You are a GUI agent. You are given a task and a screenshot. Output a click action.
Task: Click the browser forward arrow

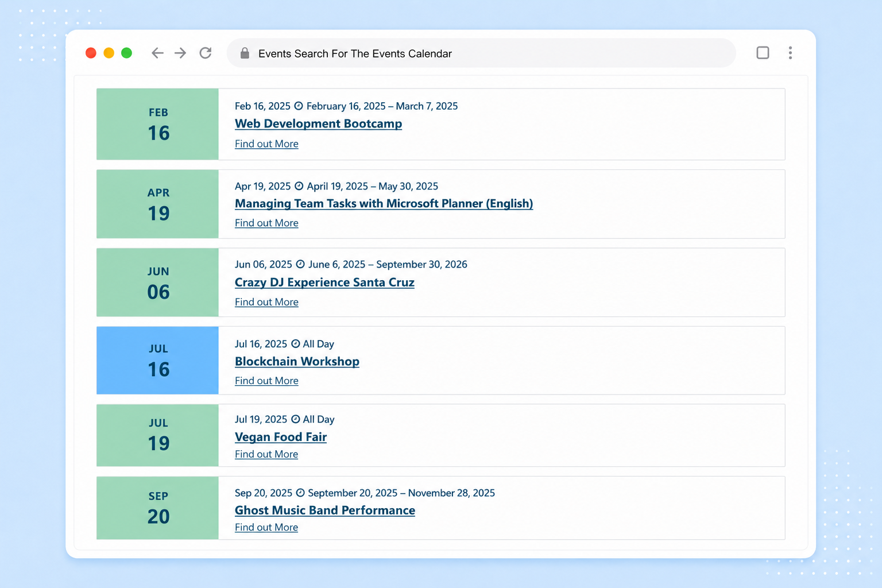click(x=180, y=53)
